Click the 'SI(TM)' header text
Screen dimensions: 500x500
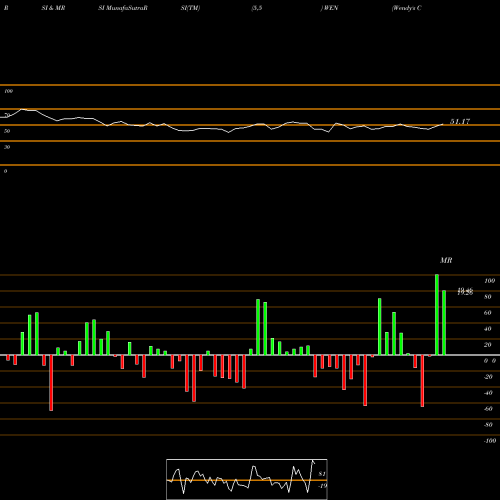pyautogui.click(x=190, y=8)
